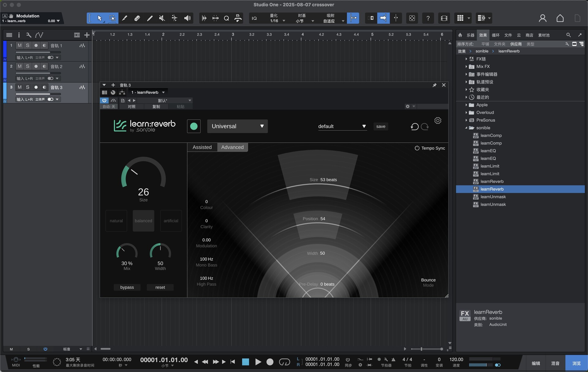Go to the Start page home icon
The height and width of the screenshot is (372, 588).
560,18
